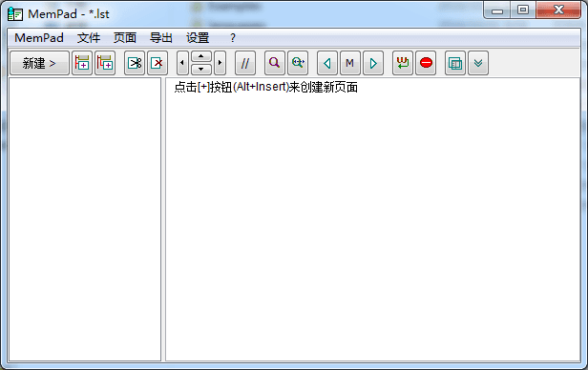This screenshot has height=370, width=588.
Task: Click the find-next magnifier icon
Action: (x=298, y=63)
